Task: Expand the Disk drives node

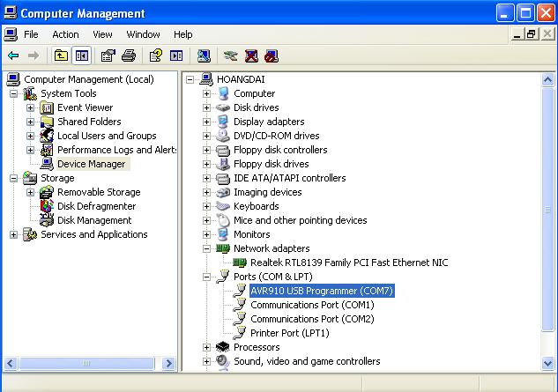Action: (207, 107)
